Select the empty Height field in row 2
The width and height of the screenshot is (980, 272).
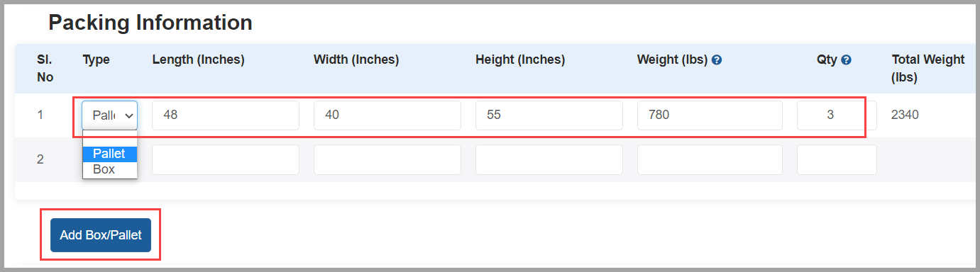pyautogui.click(x=549, y=159)
